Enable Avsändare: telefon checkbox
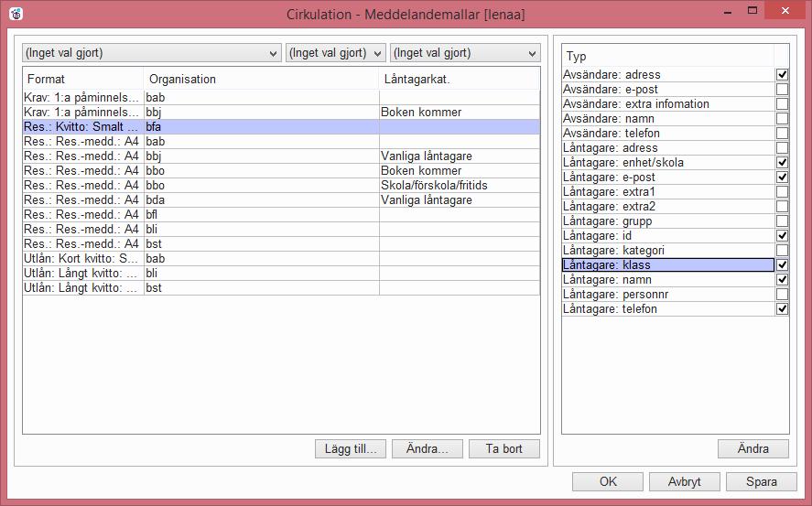This screenshot has width=812, height=506. (x=782, y=133)
